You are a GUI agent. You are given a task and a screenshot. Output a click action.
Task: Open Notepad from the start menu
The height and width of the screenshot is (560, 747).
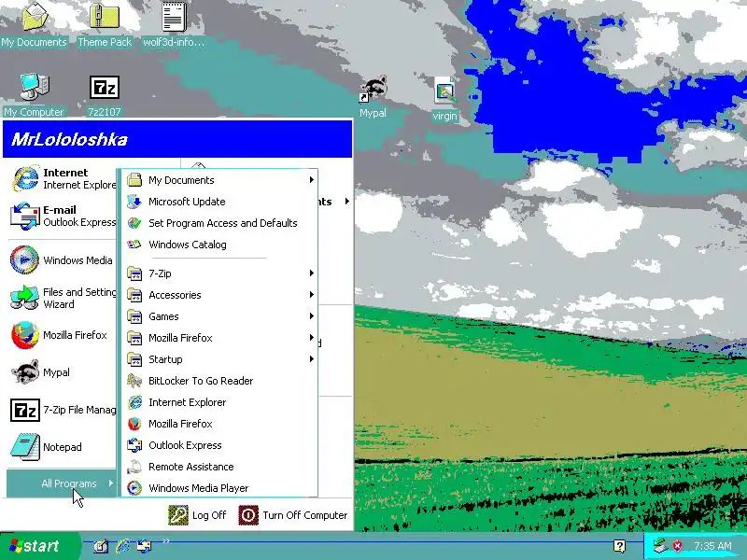tap(63, 447)
